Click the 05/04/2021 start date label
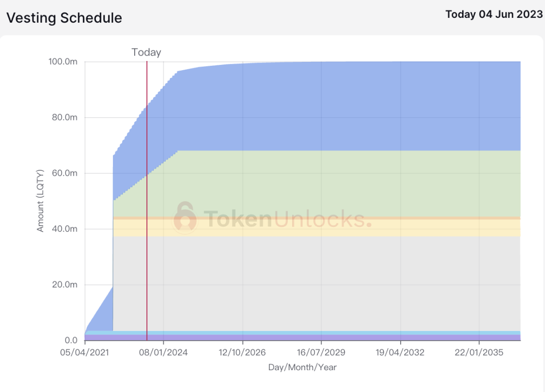 84,352
